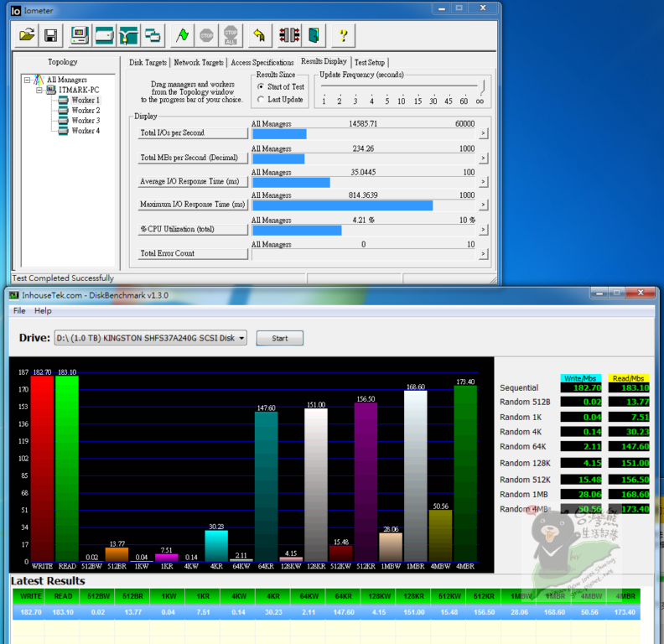Click teal 64KR bar in benchmark chart

click(266, 487)
